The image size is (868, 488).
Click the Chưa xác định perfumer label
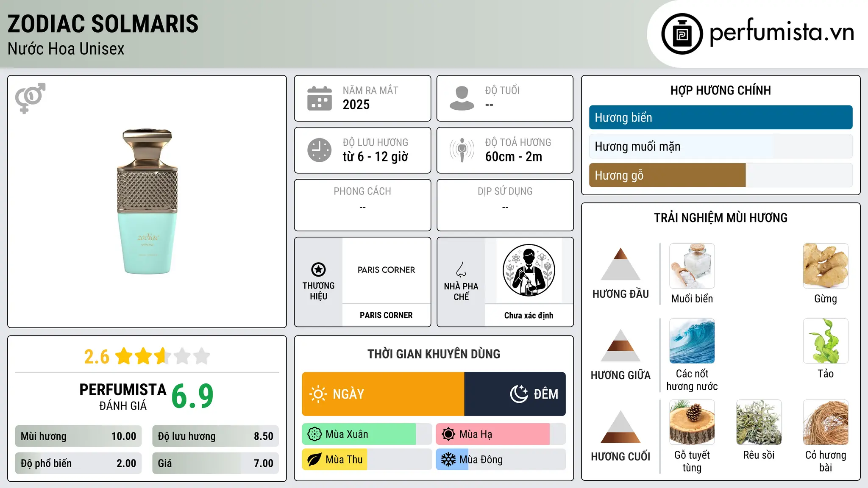click(x=529, y=315)
